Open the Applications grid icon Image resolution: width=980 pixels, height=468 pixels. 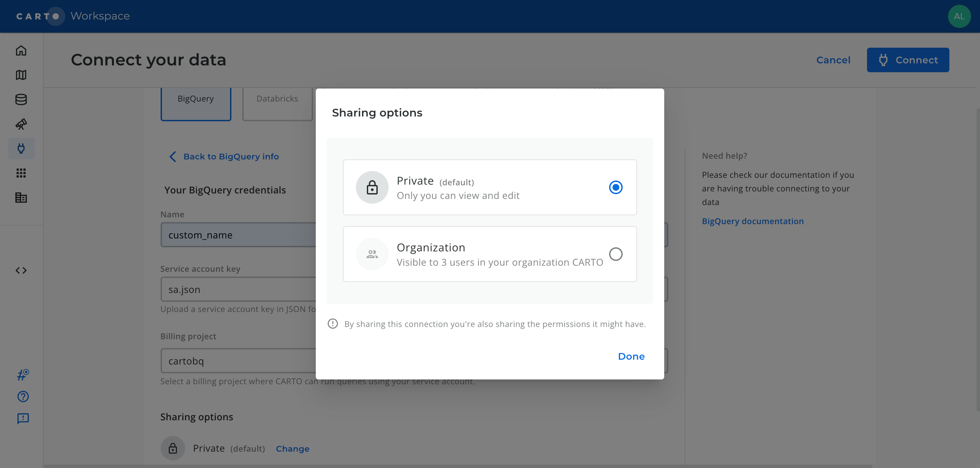(x=21, y=173)
